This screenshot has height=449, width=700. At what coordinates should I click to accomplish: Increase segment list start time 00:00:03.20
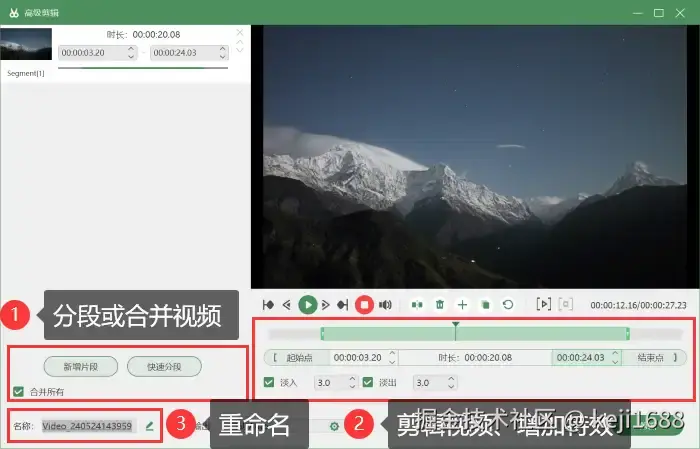[x=131, y=49]
